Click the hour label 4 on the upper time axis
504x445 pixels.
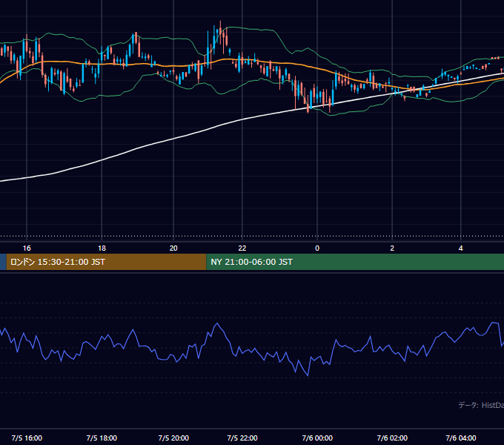point(460,248)
